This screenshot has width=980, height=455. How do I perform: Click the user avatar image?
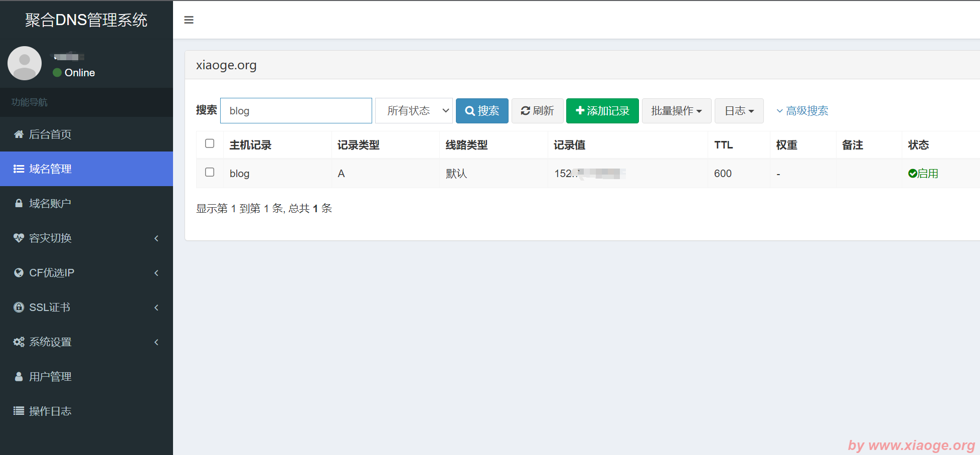(x=25, y=63)
